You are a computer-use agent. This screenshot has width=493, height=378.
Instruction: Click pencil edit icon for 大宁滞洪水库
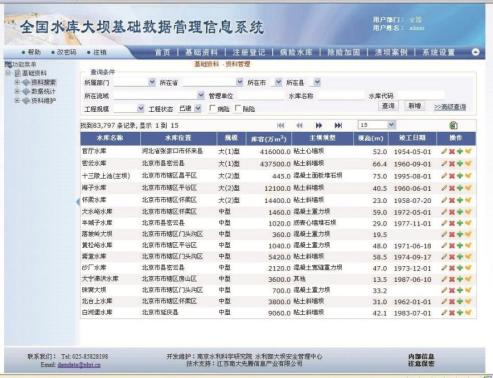coord(444,279)
